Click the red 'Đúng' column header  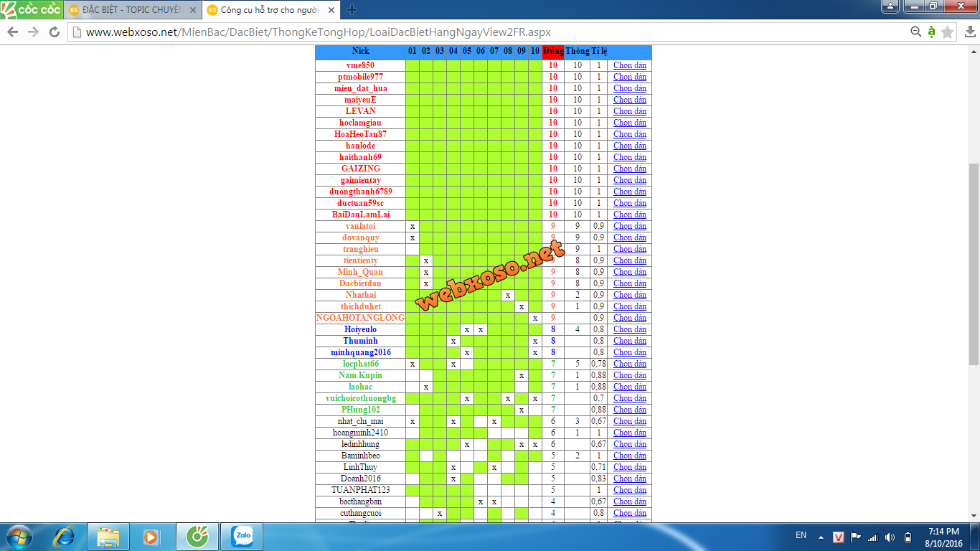(552, 52)
